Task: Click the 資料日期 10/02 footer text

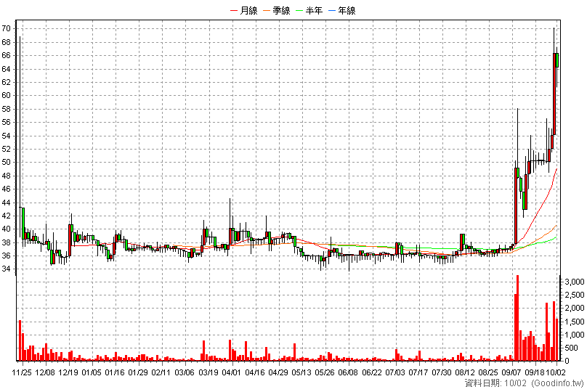Action: click(x=495, y=383)
